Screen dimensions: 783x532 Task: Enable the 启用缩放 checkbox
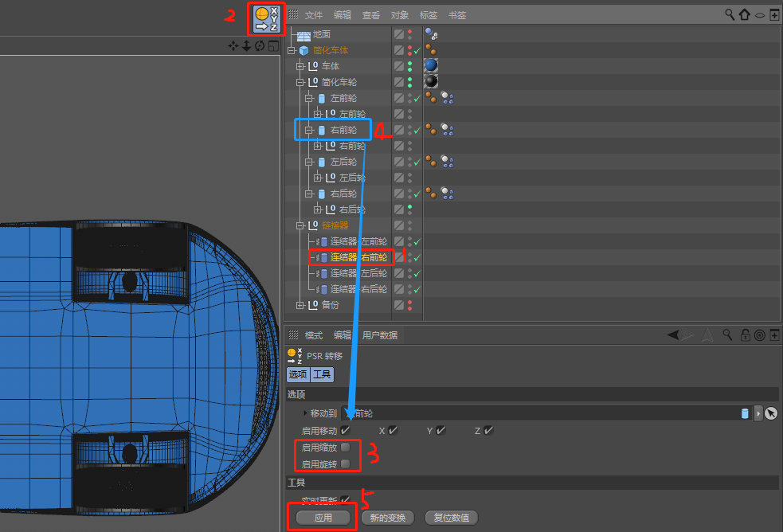[345, 447]
